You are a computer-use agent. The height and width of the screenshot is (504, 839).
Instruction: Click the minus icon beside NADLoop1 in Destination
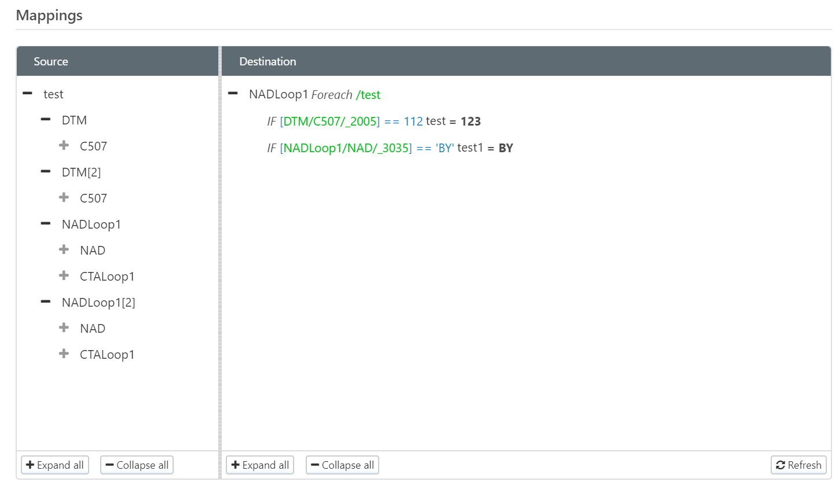pos(233,94)
